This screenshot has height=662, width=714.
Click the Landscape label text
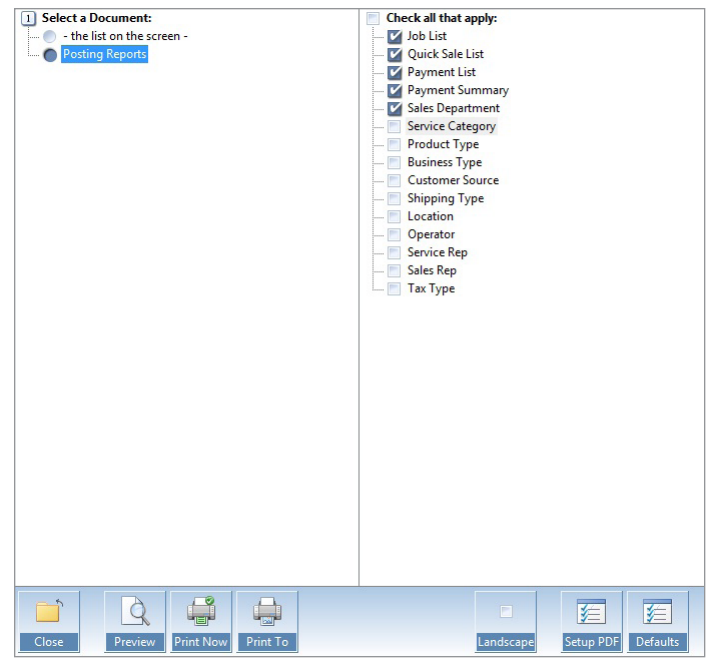pos(506,642)
